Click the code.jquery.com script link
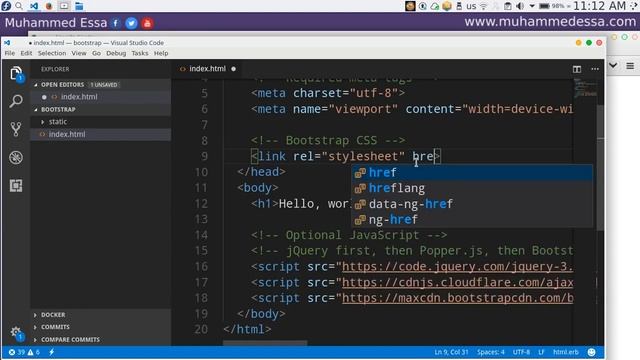640x360 pixels. 457,267
